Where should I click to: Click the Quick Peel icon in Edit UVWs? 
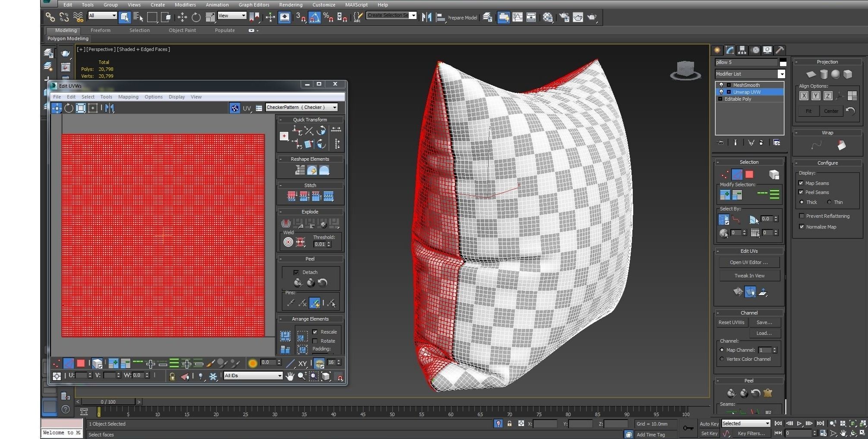[x=298, y=283]
